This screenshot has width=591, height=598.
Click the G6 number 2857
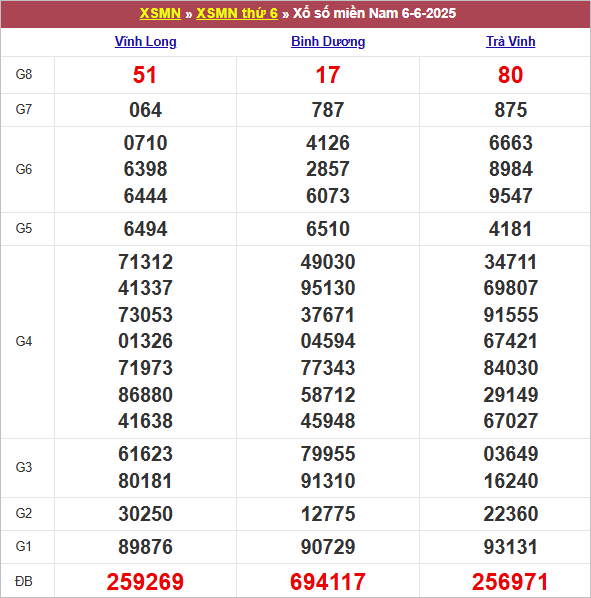click(x=328, y=169)
